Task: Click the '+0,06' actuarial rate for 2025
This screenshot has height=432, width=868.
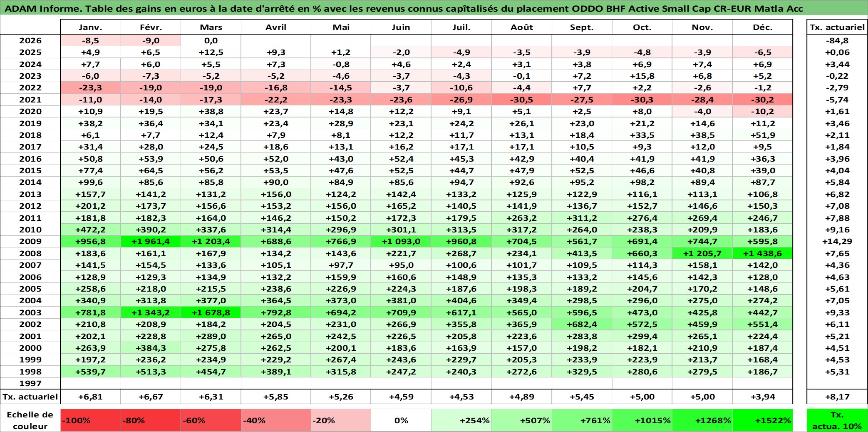Action: 837,52
